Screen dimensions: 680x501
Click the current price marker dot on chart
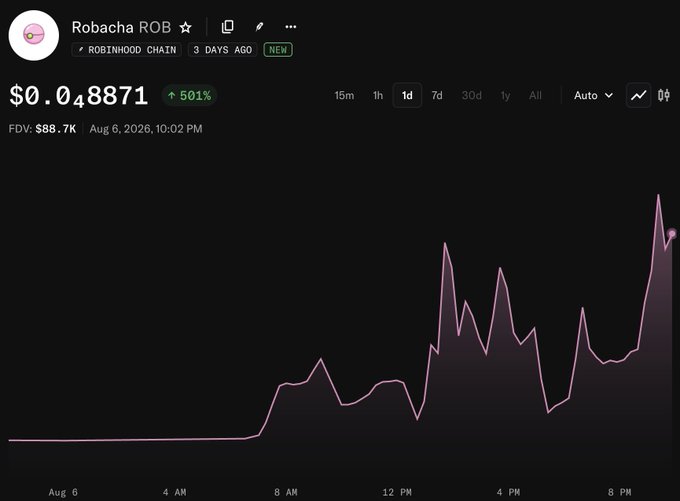point(672,234)
